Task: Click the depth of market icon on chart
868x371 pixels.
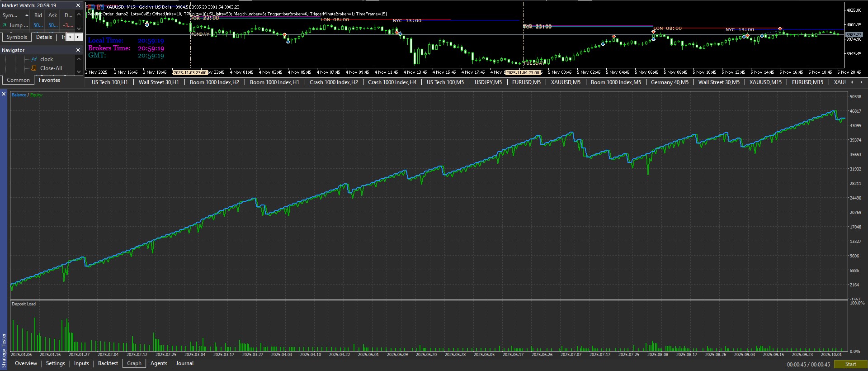Action: pyautogui.click(x=101, y=7)
